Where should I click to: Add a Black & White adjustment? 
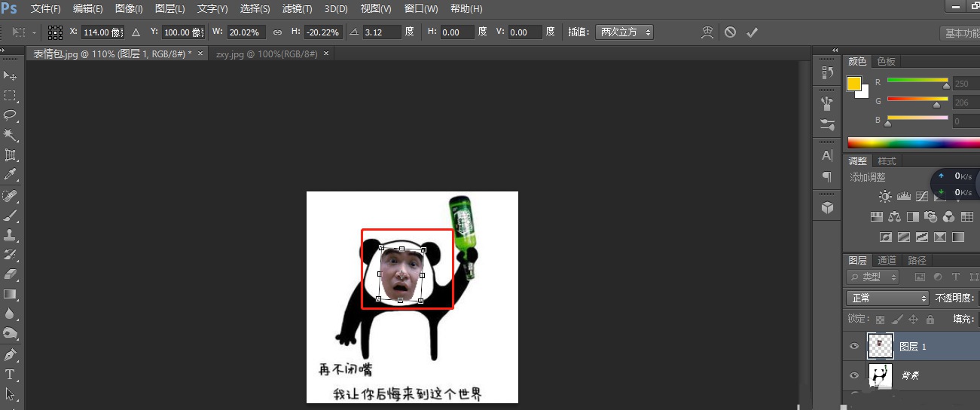pyautogui.click(x=912, y=217)
